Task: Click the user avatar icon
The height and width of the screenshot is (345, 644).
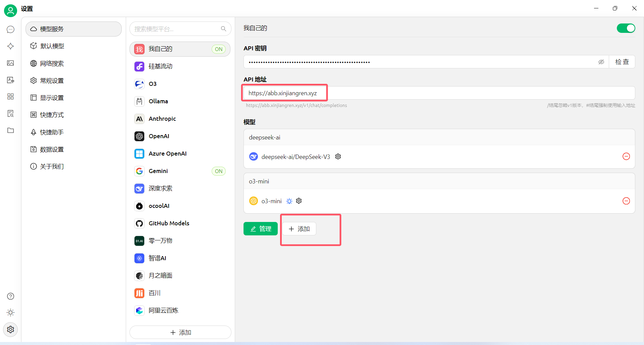Action: 10,11
